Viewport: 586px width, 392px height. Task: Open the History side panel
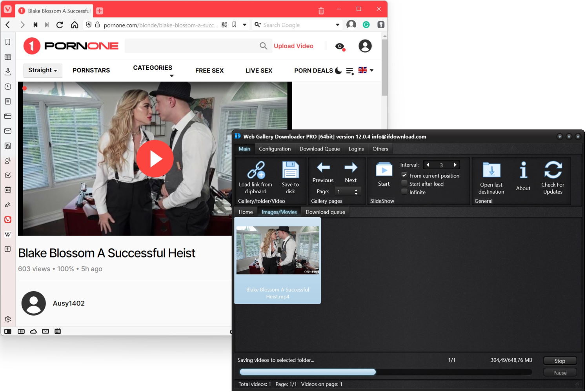(7, 87)
